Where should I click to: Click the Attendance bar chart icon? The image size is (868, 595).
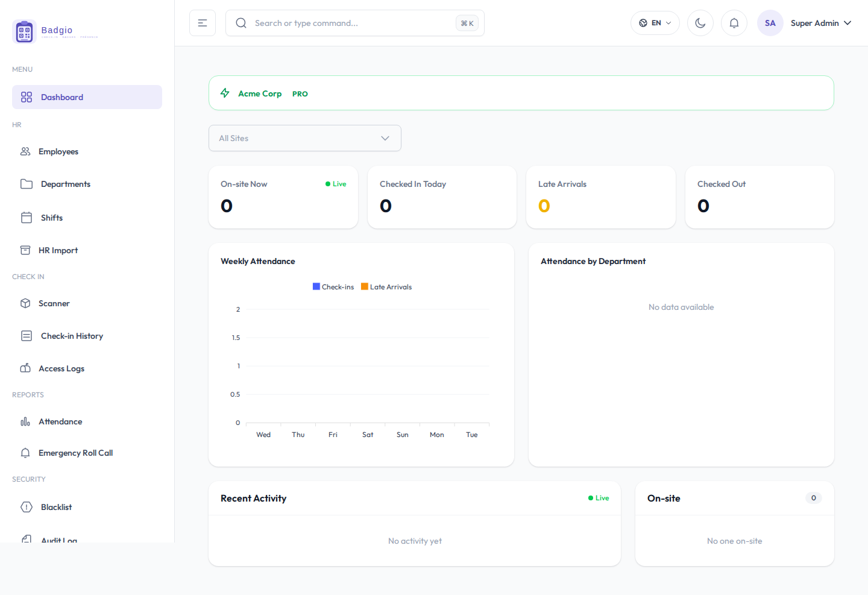click(25, 421)
